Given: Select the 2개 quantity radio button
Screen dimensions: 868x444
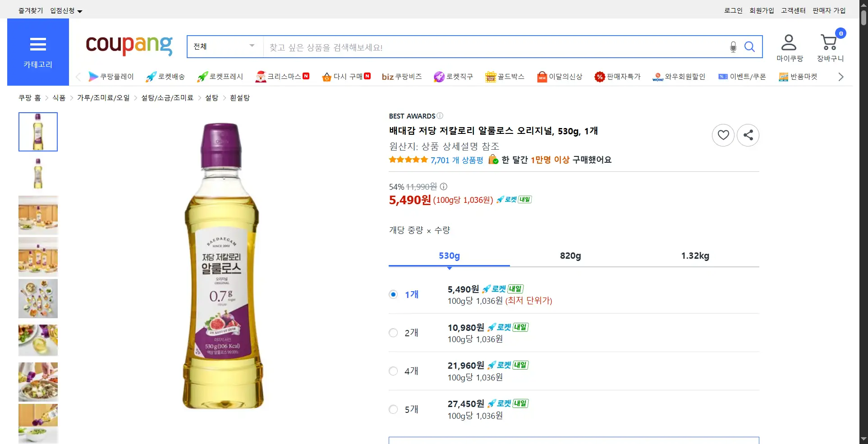Looking at the screenshot, I should 393,333.
